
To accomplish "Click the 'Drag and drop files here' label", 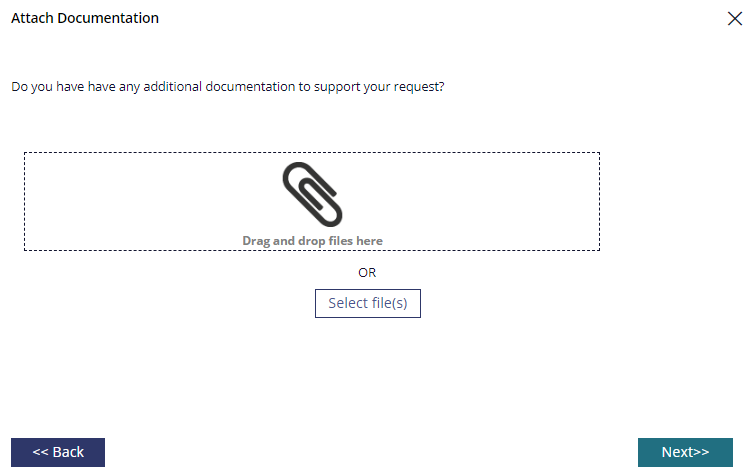I will 312,241.
